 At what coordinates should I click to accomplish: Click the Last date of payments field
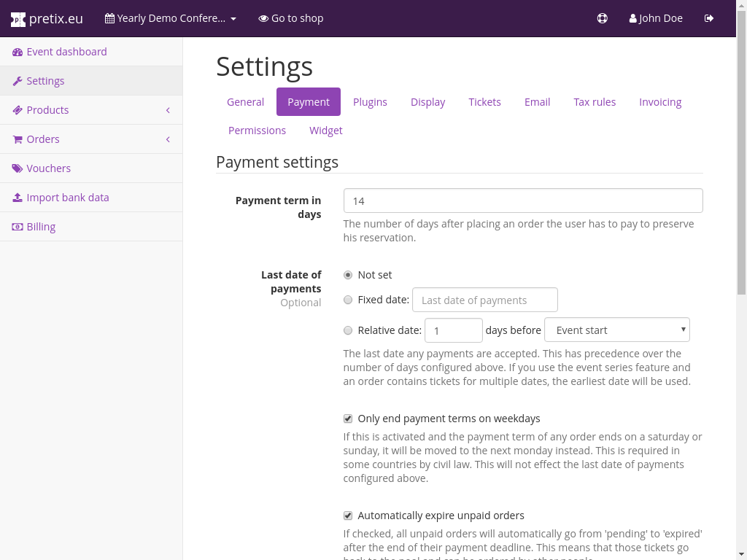coord(485,300)
